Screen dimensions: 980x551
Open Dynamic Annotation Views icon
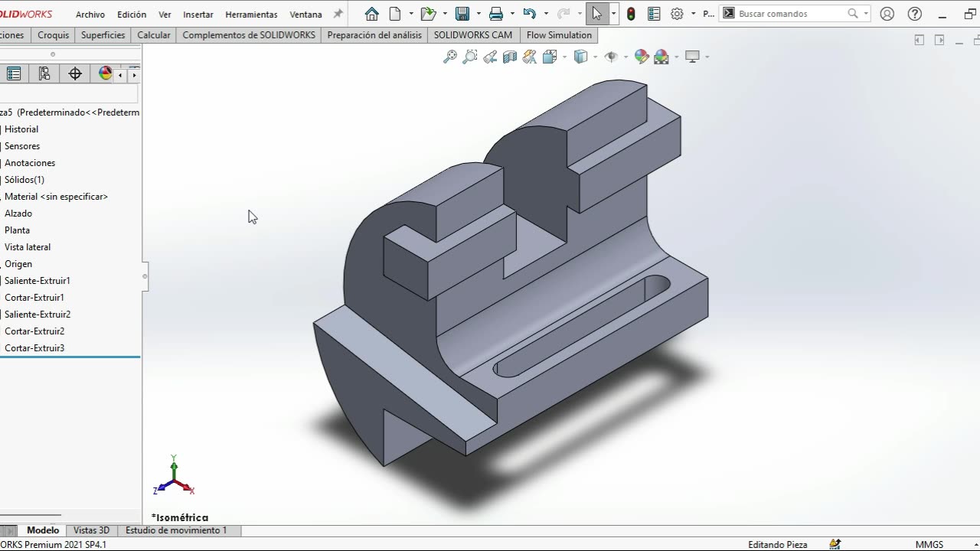[x=530, y=57]
